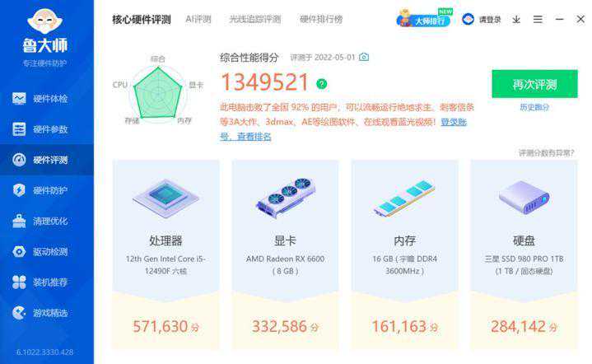This screenshot has width=592, height=364.
Task: Open the hamburger menu in the title bar
Action: coord(538,19)
